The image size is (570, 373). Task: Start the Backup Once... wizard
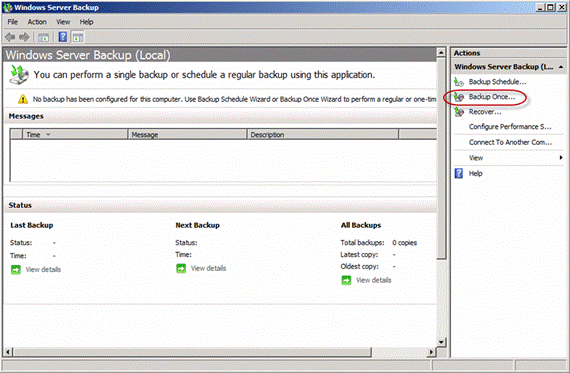pyautogui.click(x=492, y=97)
